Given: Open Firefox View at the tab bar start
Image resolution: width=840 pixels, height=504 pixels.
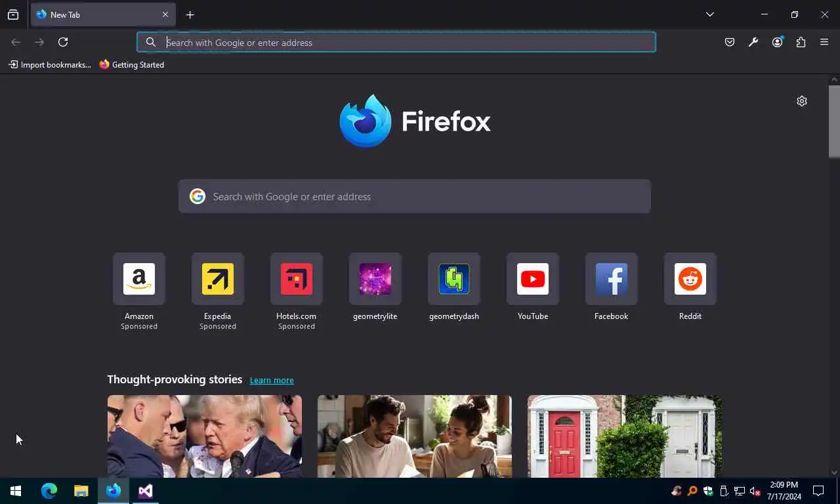Looking at the screenshot, I should 13,14.
